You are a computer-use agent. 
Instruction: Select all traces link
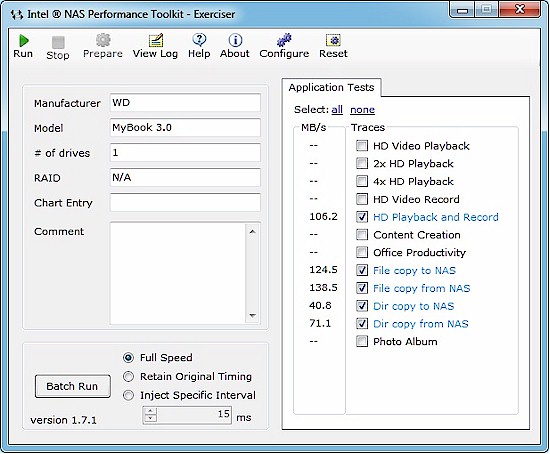point(337,110)
